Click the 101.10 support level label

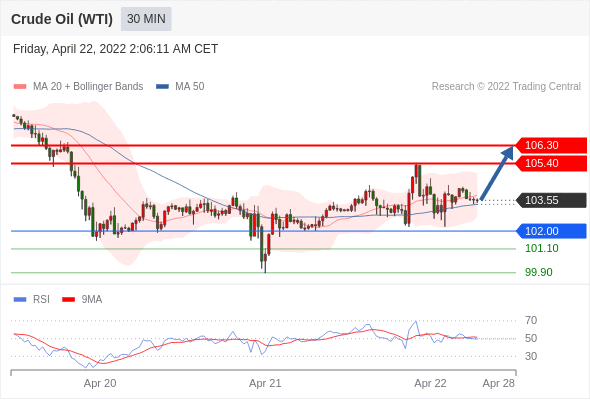(x=541, y=248)
